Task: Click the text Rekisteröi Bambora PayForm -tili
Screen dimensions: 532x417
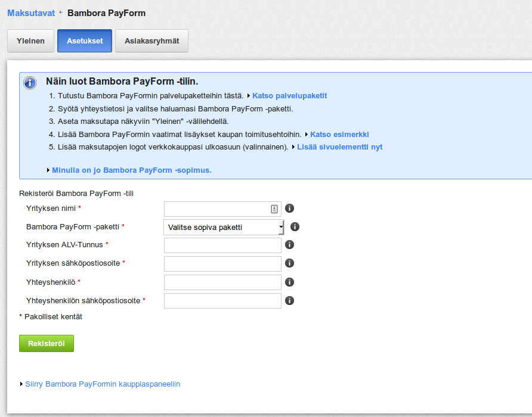Action: pos(76,194)
